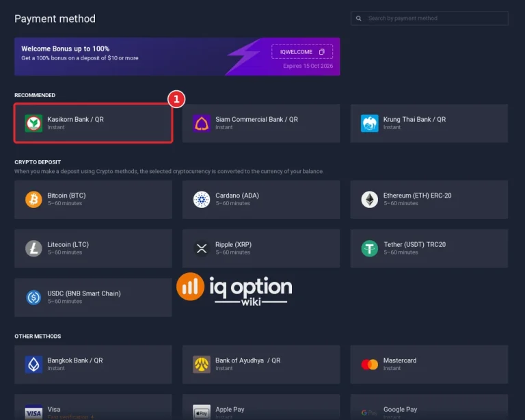Choose USDC (BNB Smart Chain) label
This screenshot has width=525, height=420.
(x=84, y=293)
